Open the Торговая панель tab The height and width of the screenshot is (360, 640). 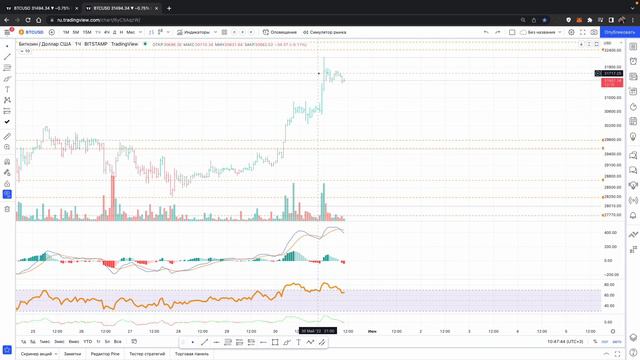point(191,354)
